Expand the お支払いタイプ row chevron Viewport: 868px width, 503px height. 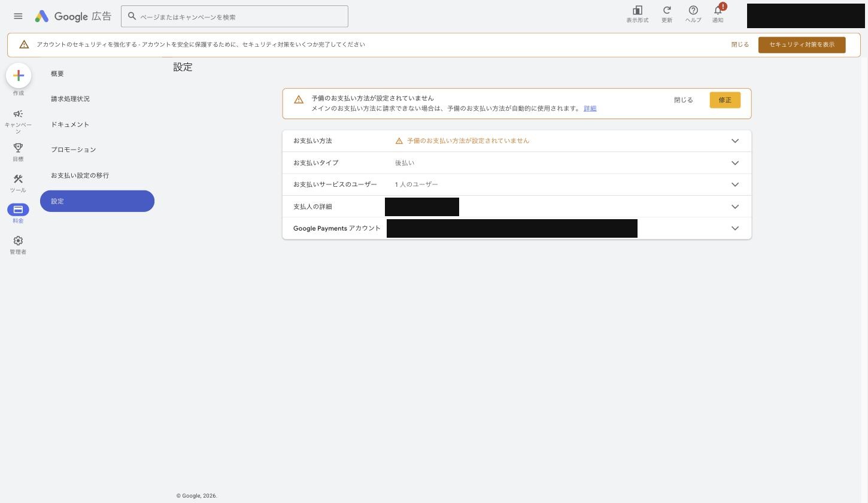point(735,163)
